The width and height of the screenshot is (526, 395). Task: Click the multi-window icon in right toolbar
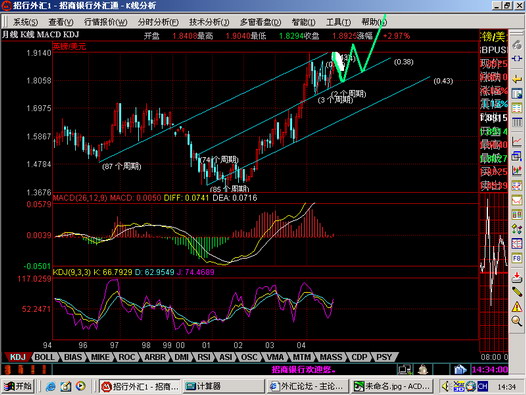pos(517,156)
